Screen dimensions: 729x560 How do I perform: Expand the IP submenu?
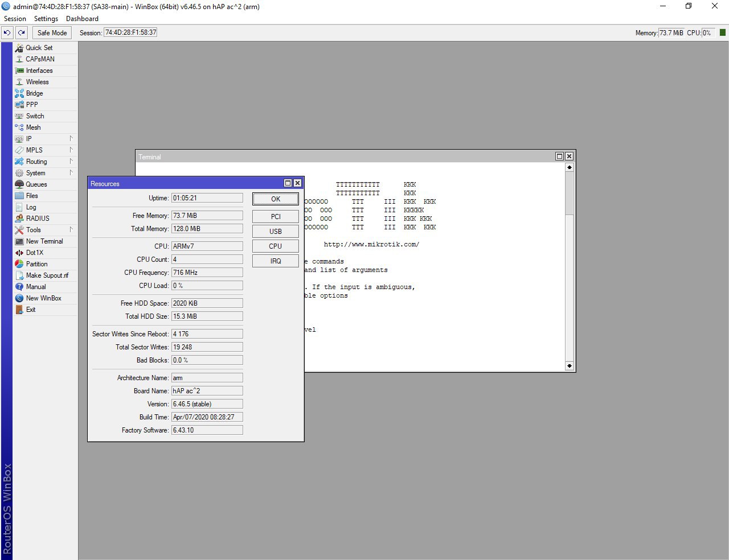[71, 138]
